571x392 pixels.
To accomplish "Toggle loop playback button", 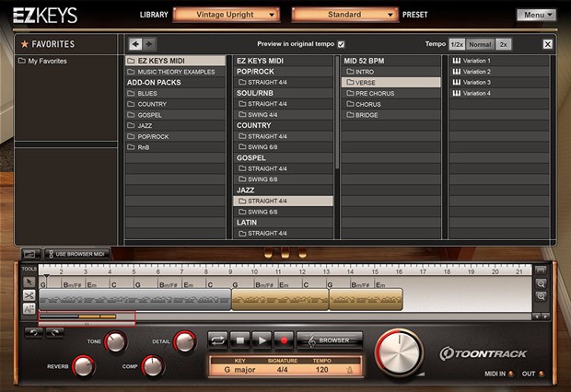I will coord(217,340).
